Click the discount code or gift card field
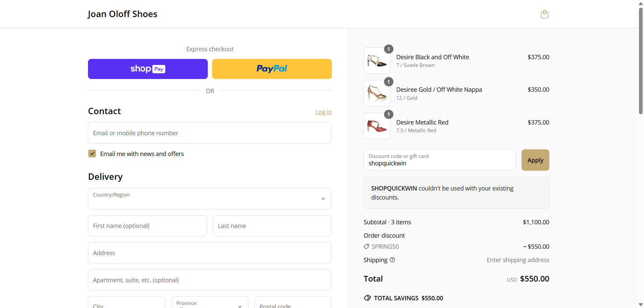This screenshot has width=644, height=308. [x=440, y=160]
